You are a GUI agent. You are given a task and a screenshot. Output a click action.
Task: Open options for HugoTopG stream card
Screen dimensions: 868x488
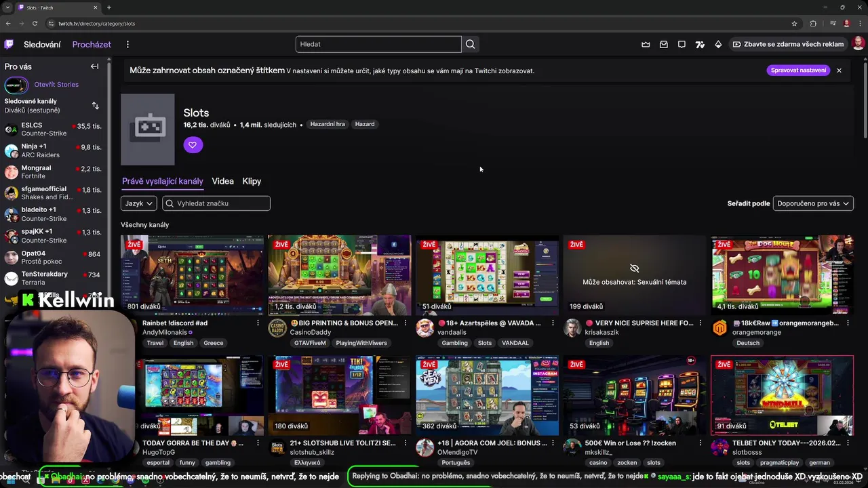click(258, 443)
